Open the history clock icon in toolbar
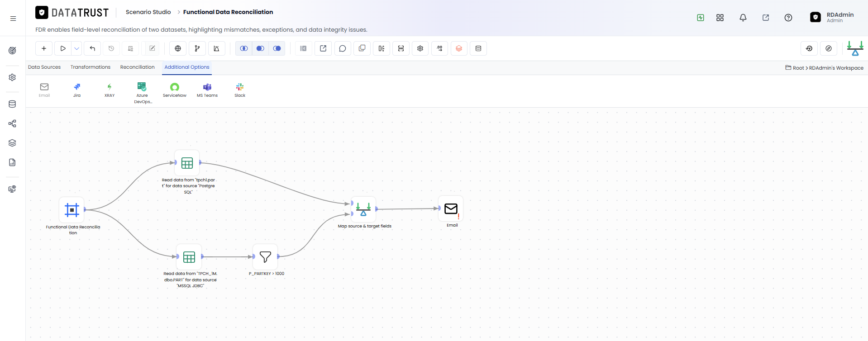Screen dimensions: 868x341 pyautogui.click(x=111, y=48)
